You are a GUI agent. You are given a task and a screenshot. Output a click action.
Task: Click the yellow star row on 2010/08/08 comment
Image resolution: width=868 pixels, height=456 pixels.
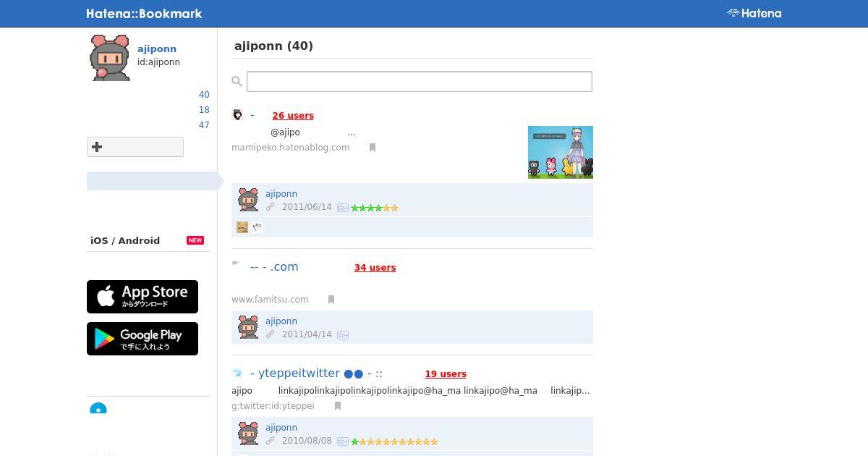pyautogui.click(x=399, y=442)
